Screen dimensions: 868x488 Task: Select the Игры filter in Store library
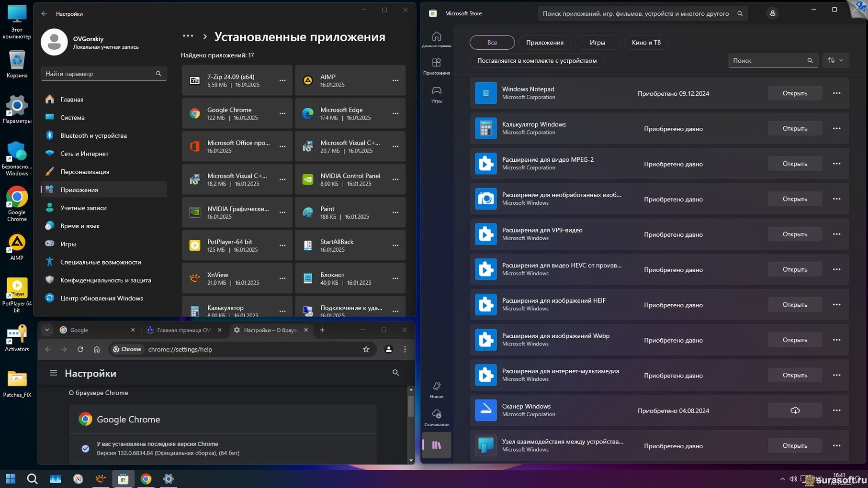coord(597,43)
